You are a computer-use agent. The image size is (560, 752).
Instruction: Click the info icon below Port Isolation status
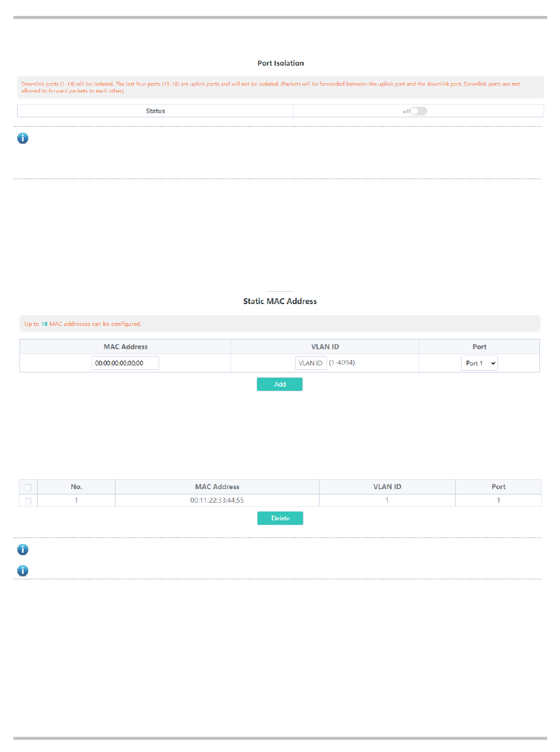tap(22, 138)
